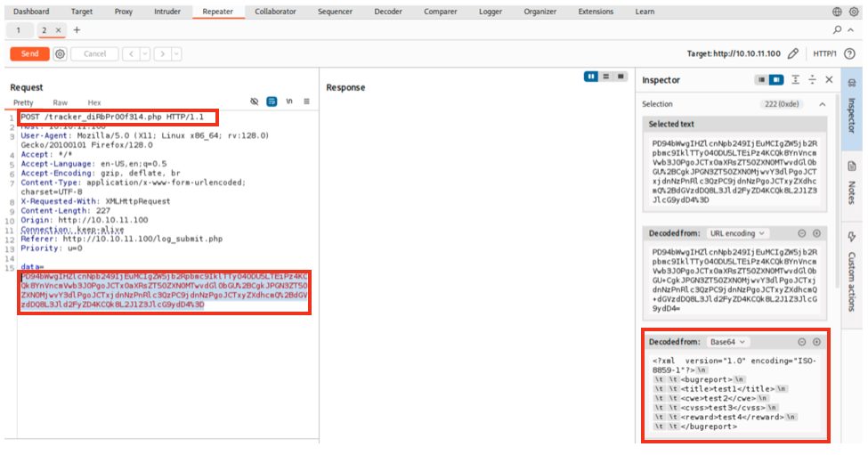Collapse the Selection section chevron

point(822,104)
